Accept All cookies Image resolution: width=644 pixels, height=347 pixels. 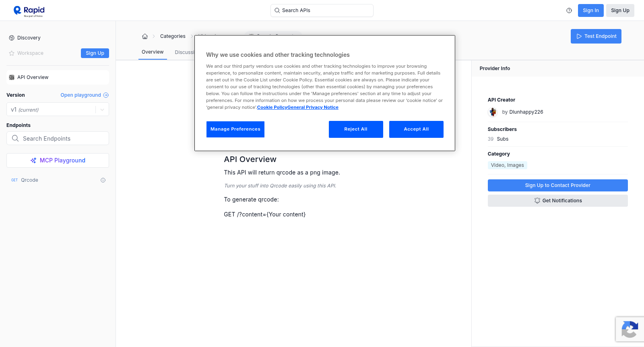(x=416, y=129)
